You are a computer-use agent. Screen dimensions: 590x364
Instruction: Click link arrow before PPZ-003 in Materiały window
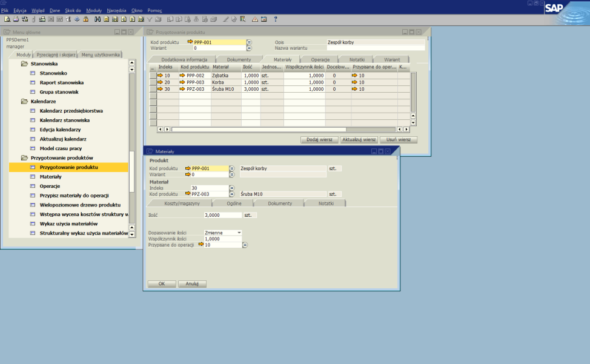[x=188, y=194]
